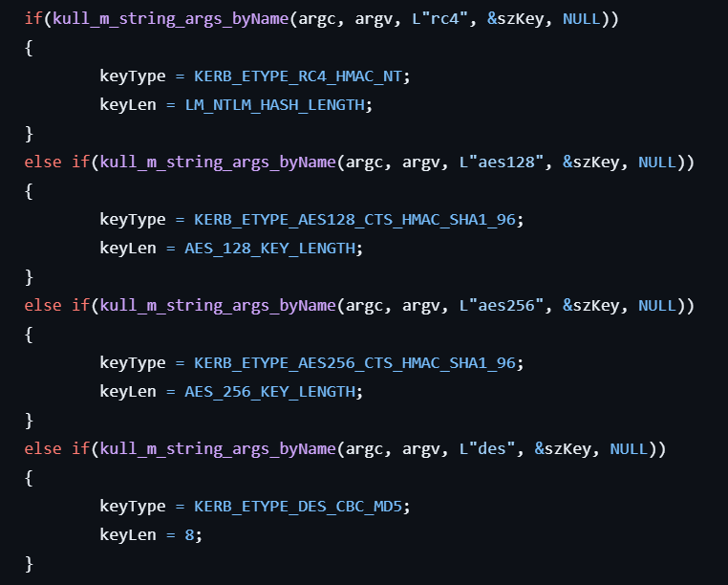Image resolution: width=728 pixels, height=585 pixels.
Task: Click the LM_NTLM_HASH_LENGTH constant
Action: pyautogui.click(x=275, y=105)
